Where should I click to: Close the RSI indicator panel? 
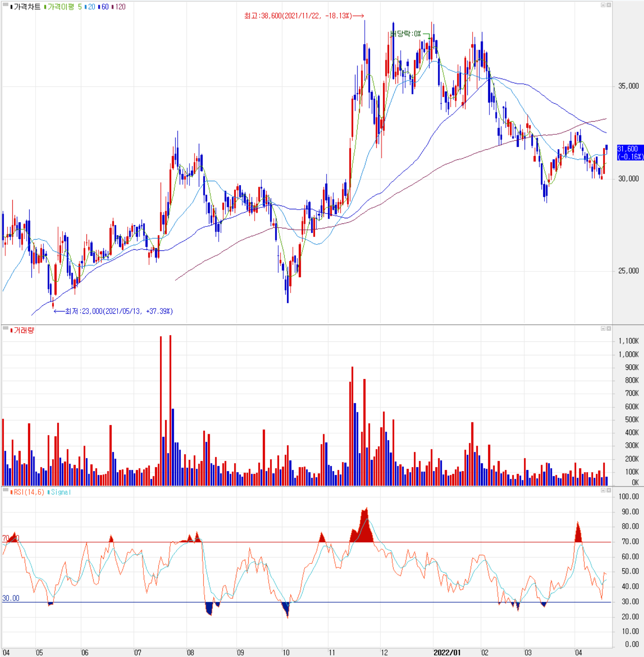pyautogui.click(x=609, y=490)
